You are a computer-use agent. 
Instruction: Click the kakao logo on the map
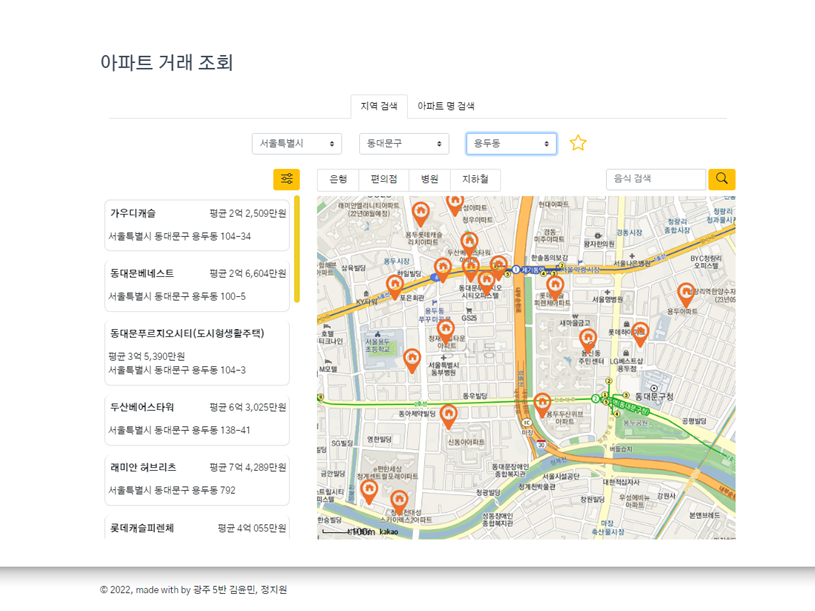(389, 532)
